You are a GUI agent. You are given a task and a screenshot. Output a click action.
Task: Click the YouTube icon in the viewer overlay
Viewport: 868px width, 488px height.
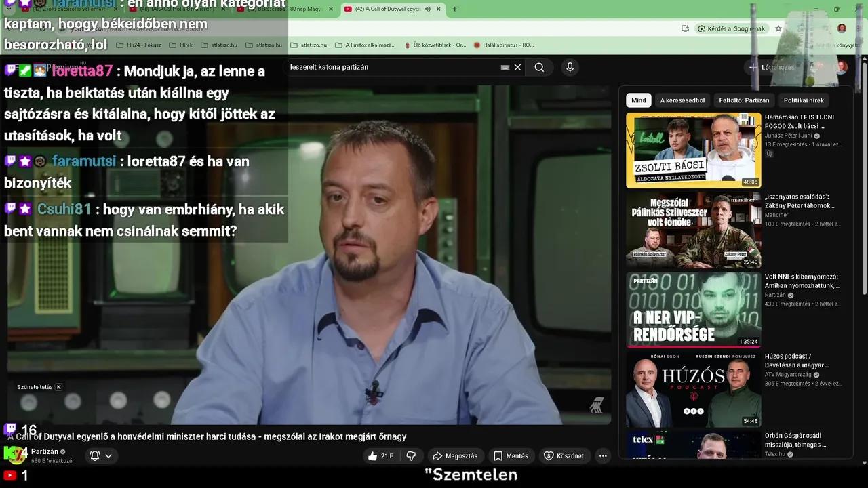[x=10, y=476]
